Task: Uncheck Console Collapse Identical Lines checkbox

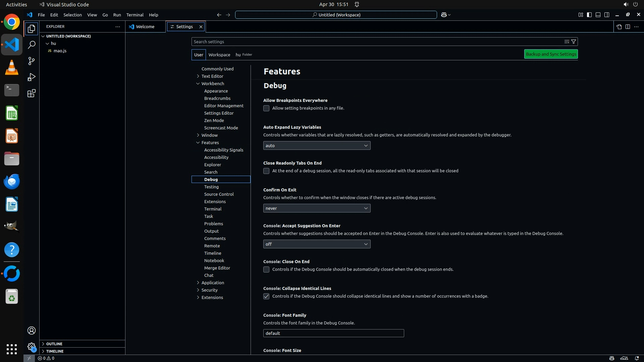Action: [266, 296]
